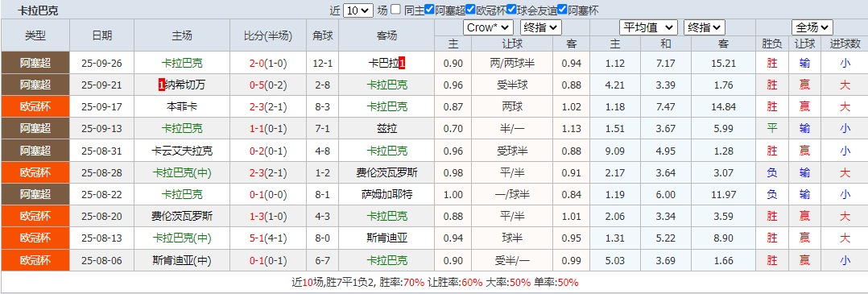Click the 胜负 column header
Screen dimensions: 868x294
click(x=771, y=43)
